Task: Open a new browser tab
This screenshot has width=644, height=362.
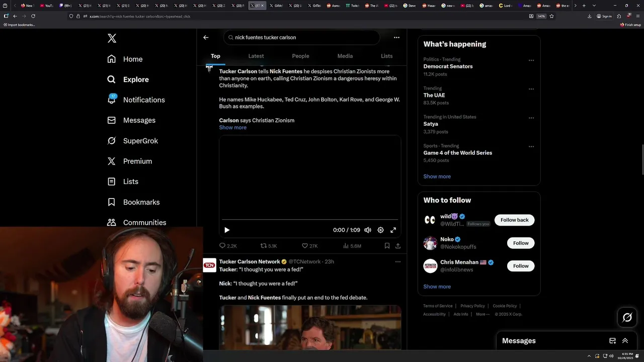Action: pyautogui.click(x=584, y=6)
